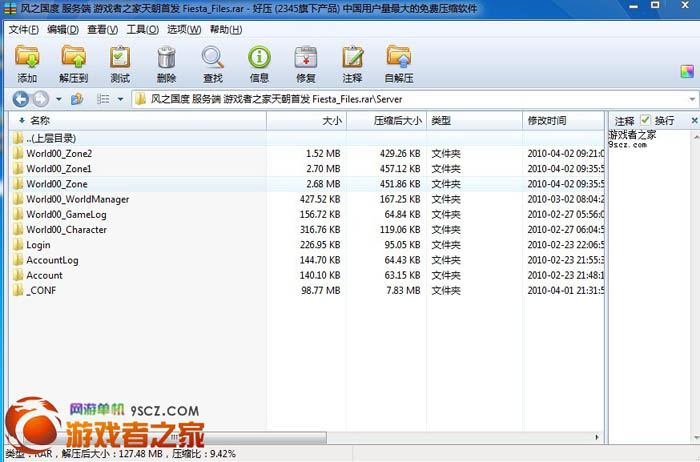Open the 查找 (Find) search tool
The height and width of the screenshot is (462, 700).
213,62
